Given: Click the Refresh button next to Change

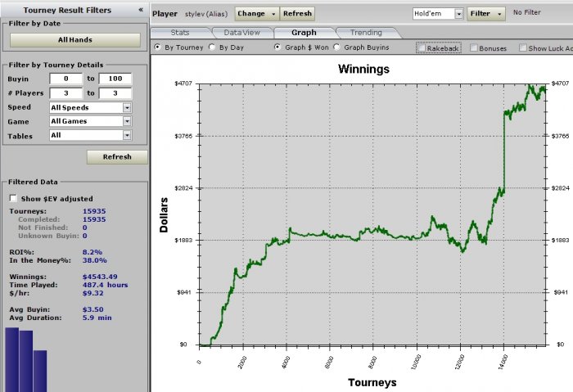Looking at the screenshot, I should click(296, 14).
